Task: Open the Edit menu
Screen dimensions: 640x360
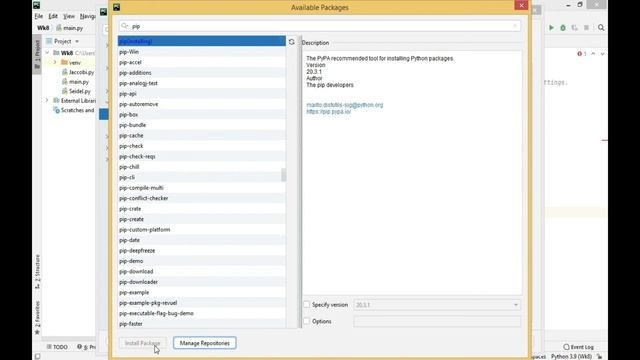Action: 53,16
